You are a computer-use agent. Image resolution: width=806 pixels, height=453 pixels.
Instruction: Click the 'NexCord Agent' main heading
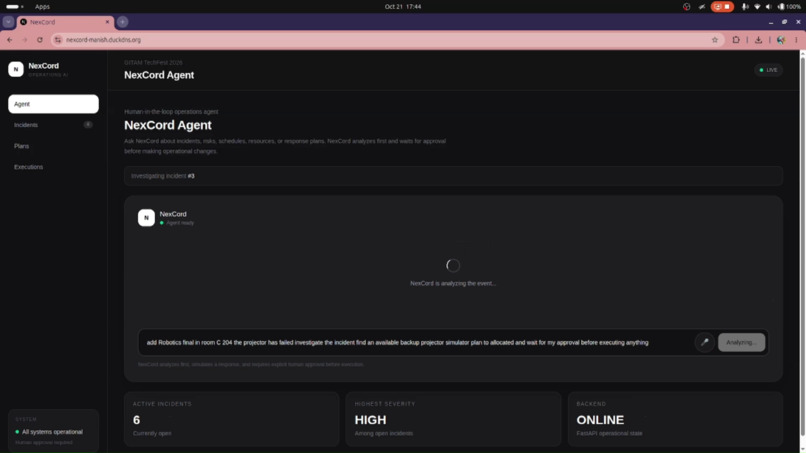pyautogui.click(x=168, y=125)
